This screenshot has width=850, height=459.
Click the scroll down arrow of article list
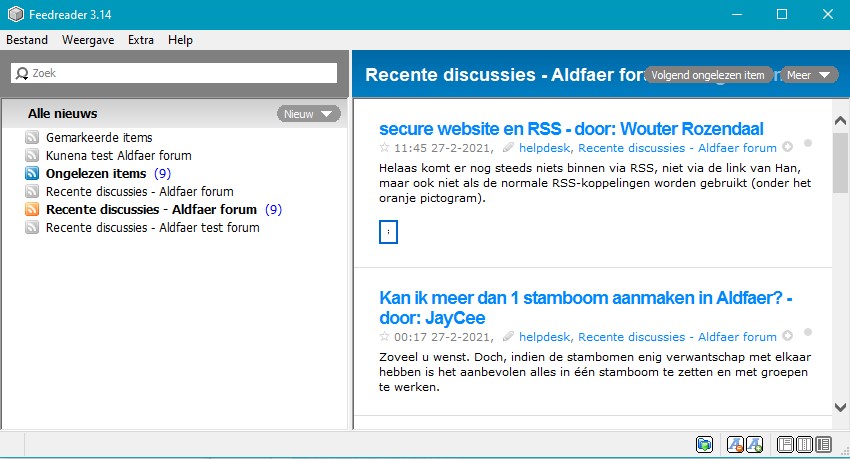840,407
